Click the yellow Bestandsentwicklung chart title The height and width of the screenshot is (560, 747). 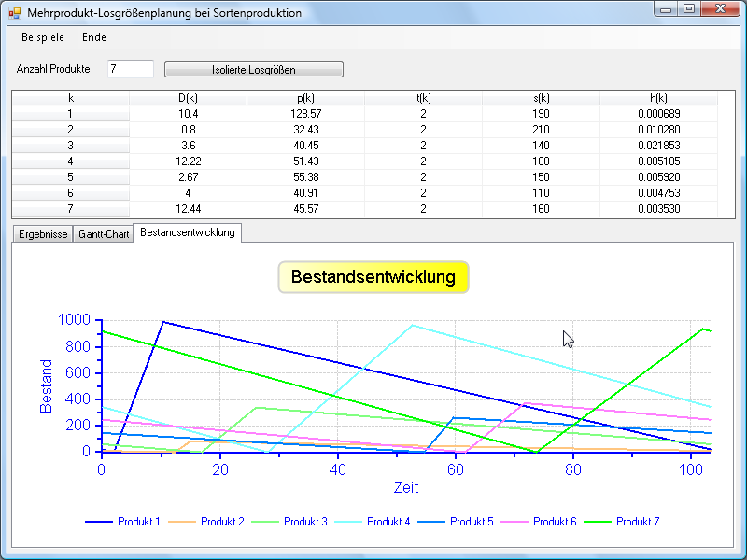(373, 277)
